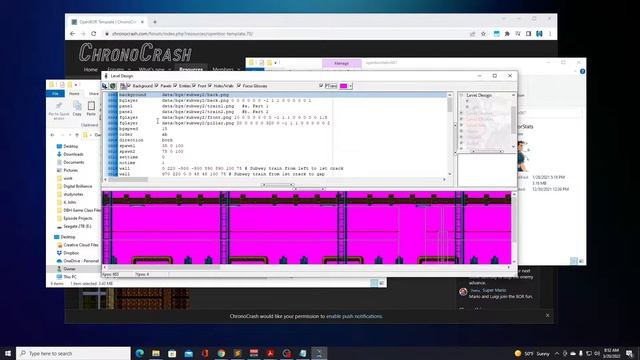The image size is (640, 360).
Task: Open Home in ChronoCrash navigation
Action: tap(91, 69)
